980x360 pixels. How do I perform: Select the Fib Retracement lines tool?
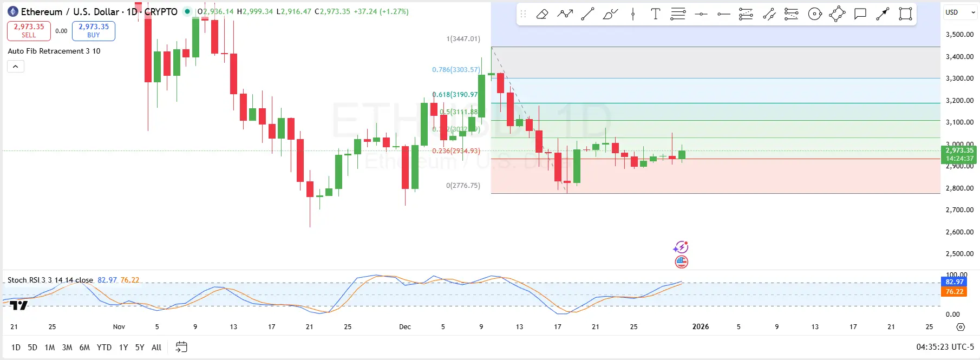(678, 14)
